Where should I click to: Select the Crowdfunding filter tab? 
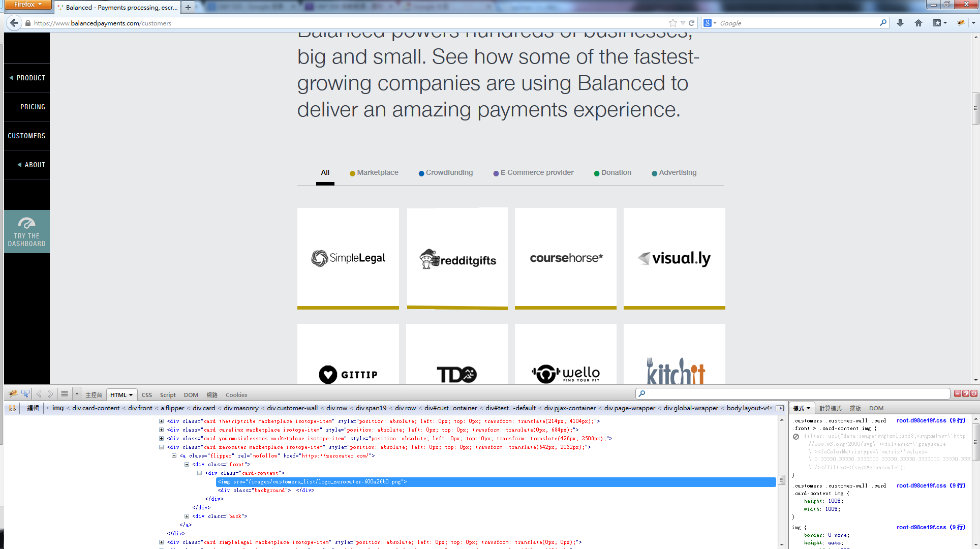click(x=448, y=172)
